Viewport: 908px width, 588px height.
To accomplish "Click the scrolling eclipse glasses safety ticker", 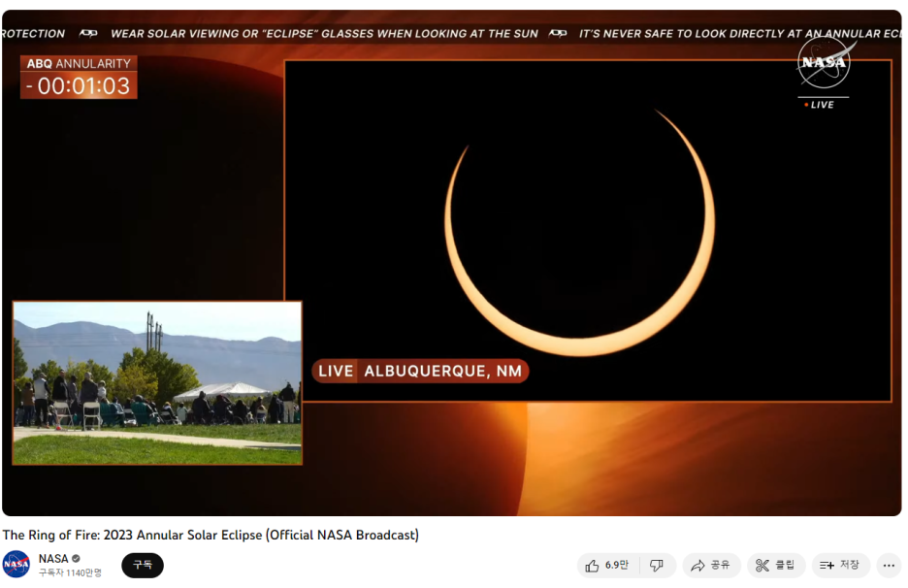I will point(452,34).
